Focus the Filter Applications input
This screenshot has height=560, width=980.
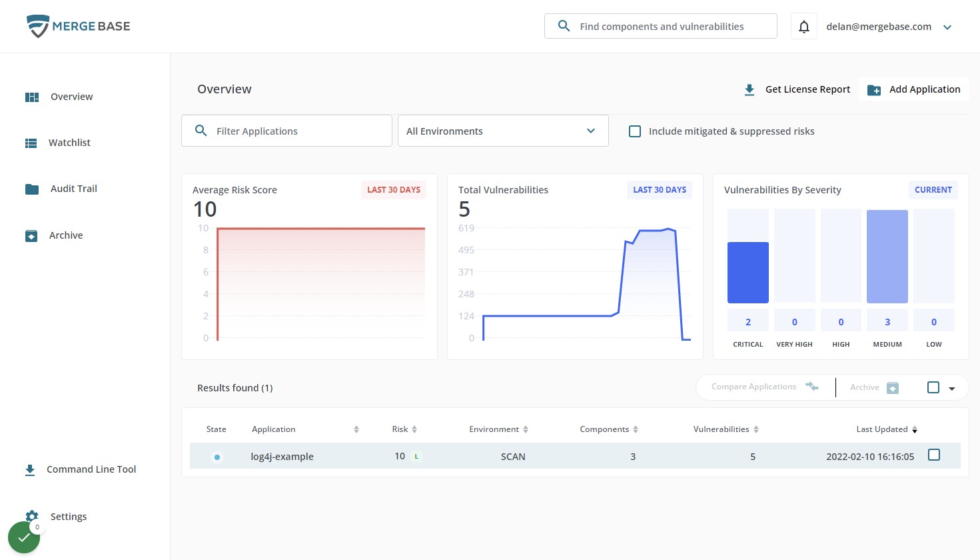click(x=286, y=131)
